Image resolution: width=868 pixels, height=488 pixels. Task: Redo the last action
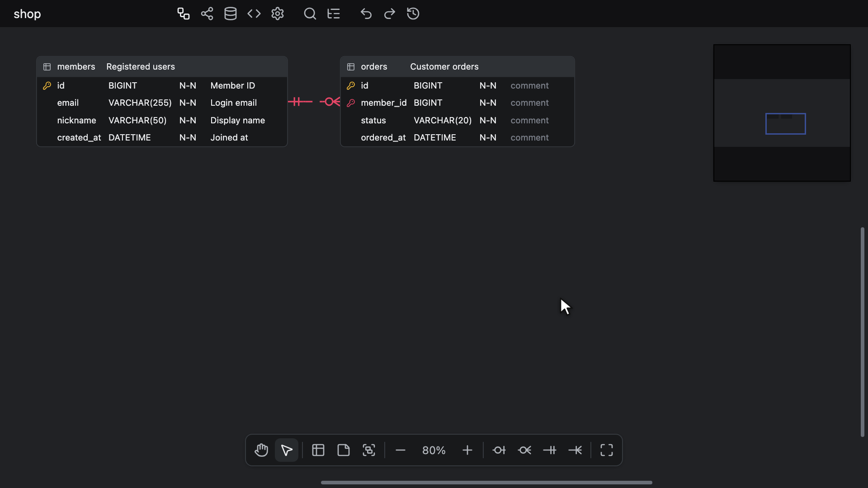tap(390, 14)
